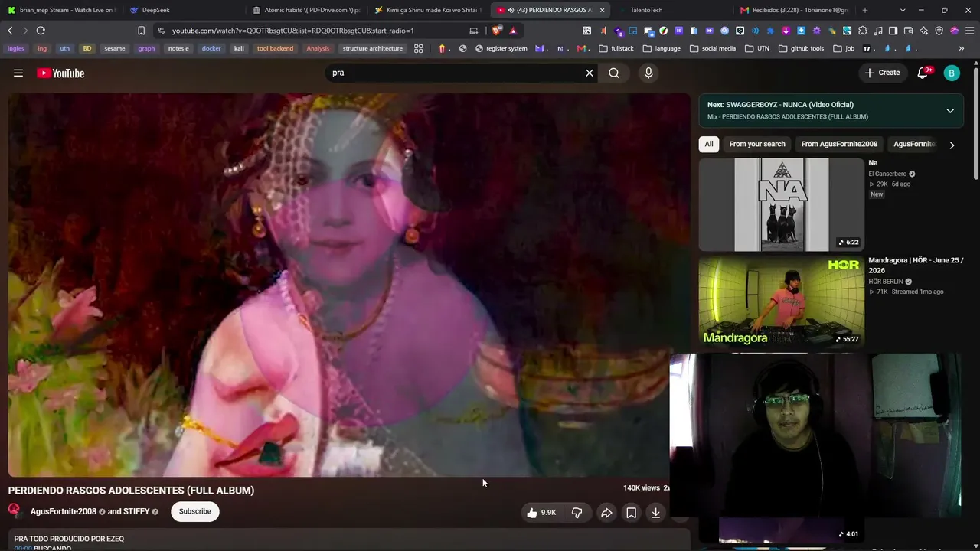Screen dimensions: 980x551
Task: Click the YouTube search input field
Action: point(455,73)
